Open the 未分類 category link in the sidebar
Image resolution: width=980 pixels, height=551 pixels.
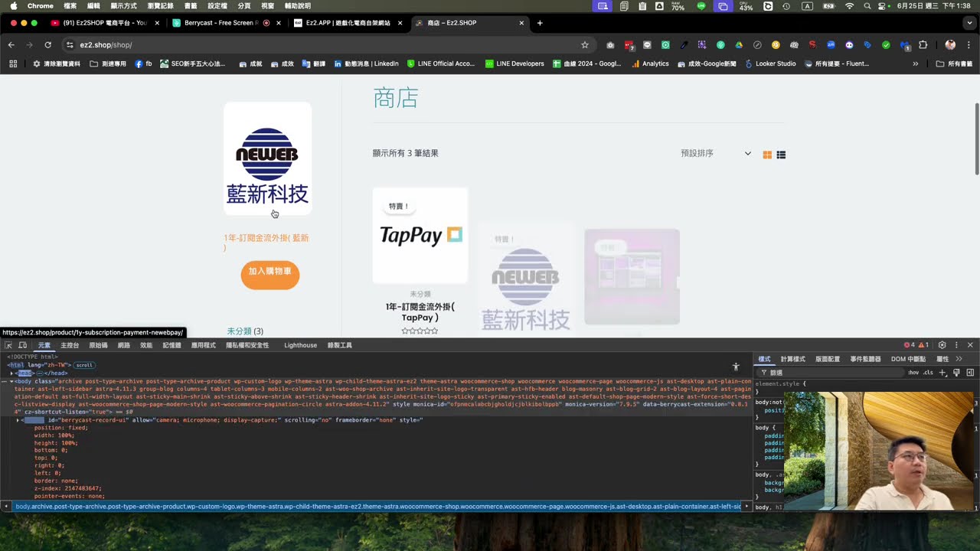click(239, 331)
